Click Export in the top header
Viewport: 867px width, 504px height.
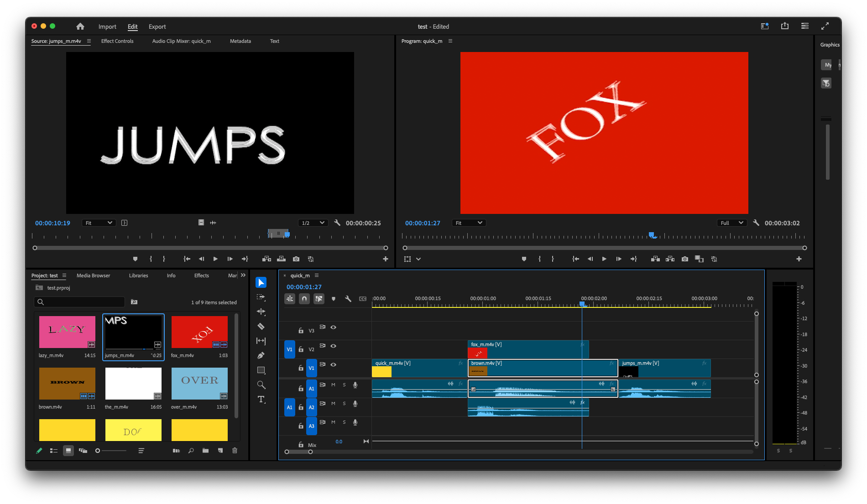pos(157,27)
